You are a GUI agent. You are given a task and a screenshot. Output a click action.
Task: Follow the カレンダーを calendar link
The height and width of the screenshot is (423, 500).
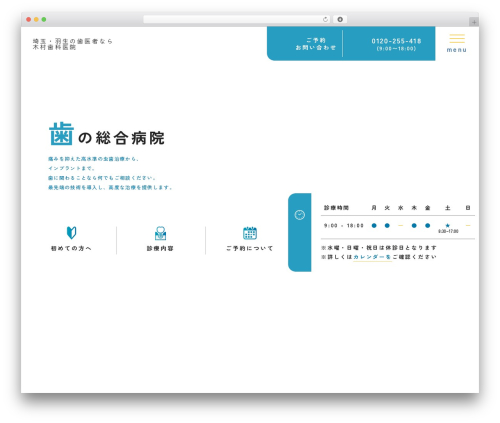click(372, 257)
